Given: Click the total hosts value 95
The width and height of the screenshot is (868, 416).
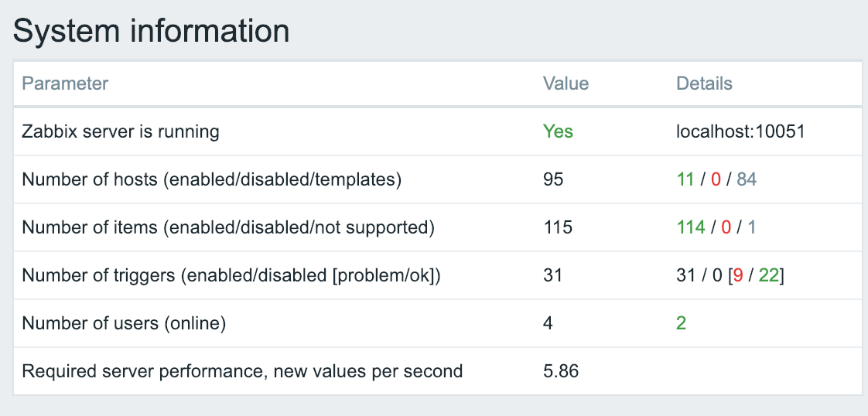Looking at the screenshot, I should coord(553,180).
